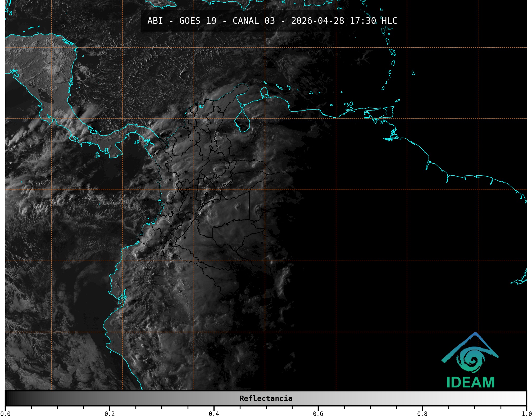Image resolution: width=532 pixels, height=417 pixels.
Task: Click 'CANAL 03' in the title banner
Action: (253, 21)
